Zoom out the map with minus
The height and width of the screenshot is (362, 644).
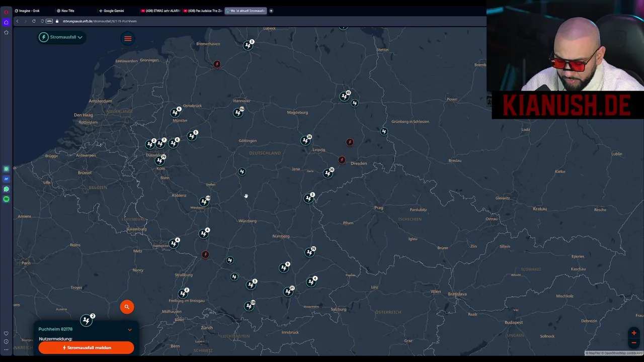[x=634, y=343]
